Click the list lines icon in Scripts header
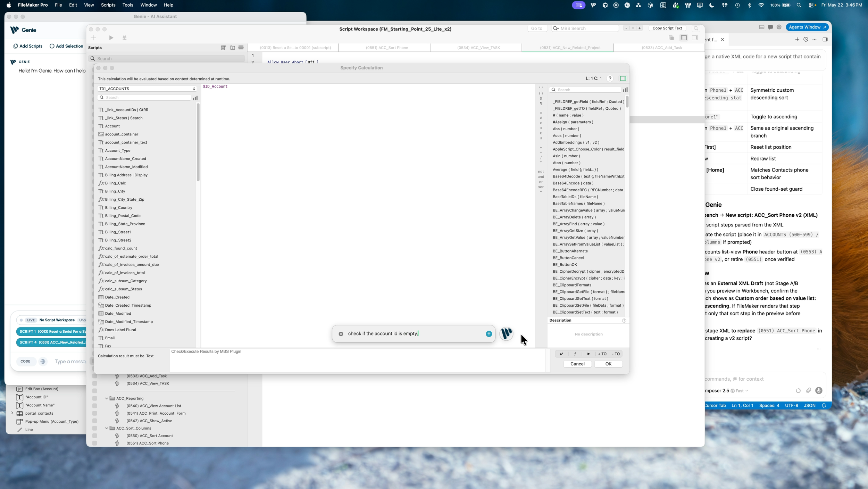 pyautogui.click(x=241, y=48)
